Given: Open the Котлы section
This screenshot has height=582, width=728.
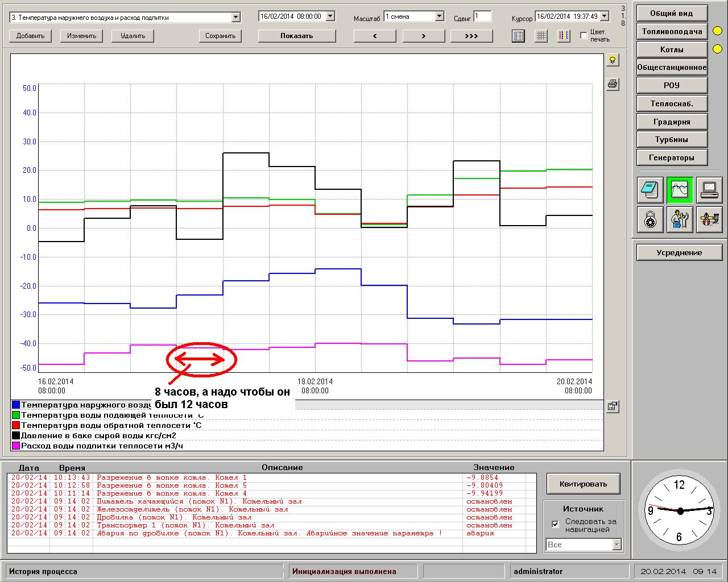Looking at the screenshot, I should (x=672, y=49).
